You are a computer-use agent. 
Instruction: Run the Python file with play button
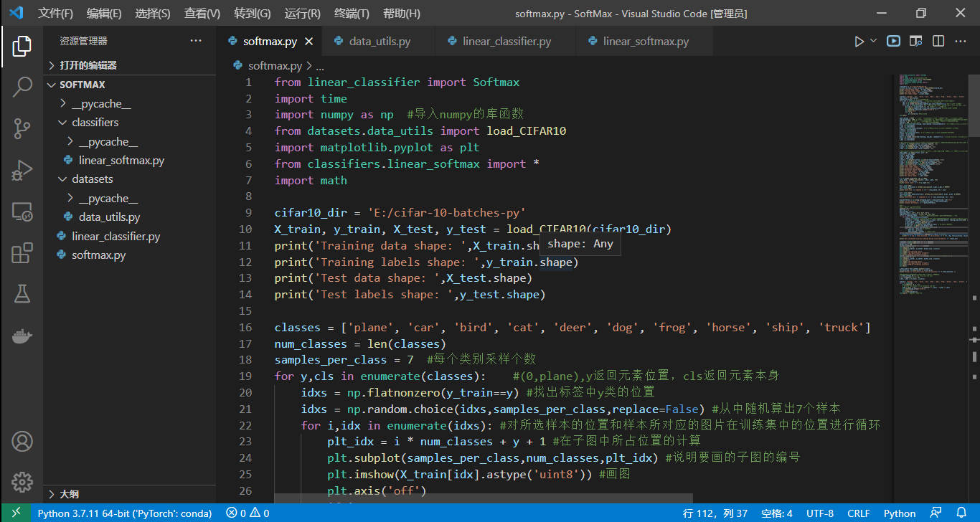859,42
